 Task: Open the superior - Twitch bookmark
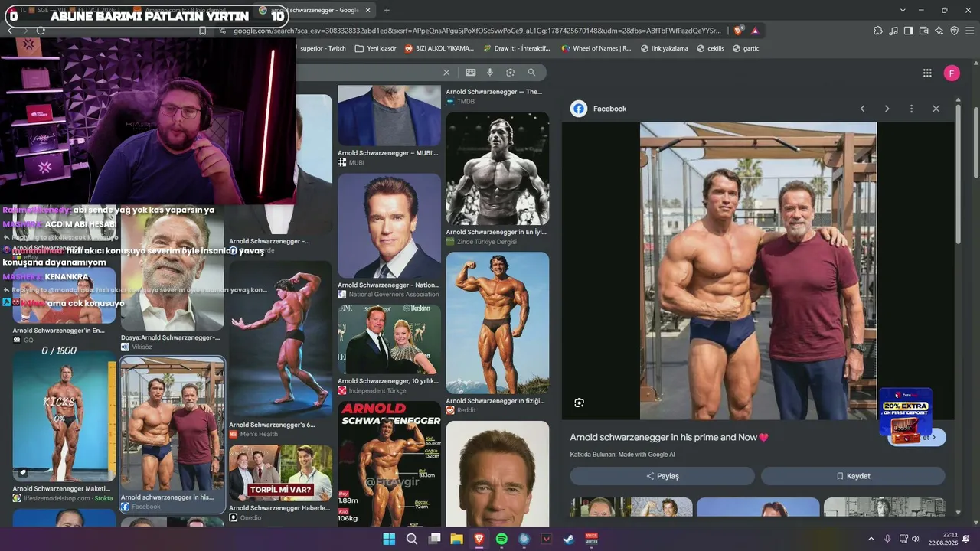pyautogui.click(x=322, y=48)
